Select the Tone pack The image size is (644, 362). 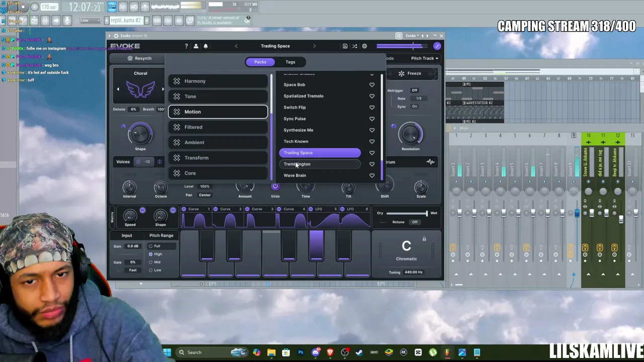(218, 97)
